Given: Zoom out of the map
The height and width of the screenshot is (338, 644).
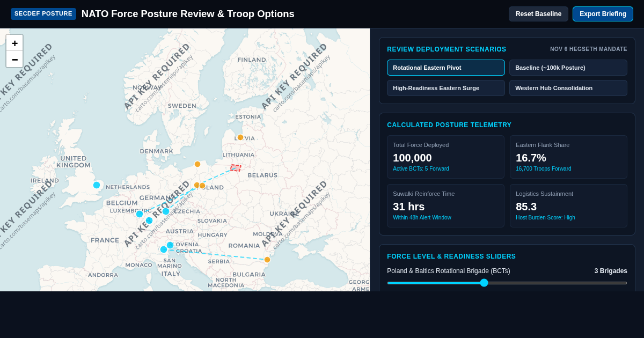Looking at the screenshot, I should 14,60.
